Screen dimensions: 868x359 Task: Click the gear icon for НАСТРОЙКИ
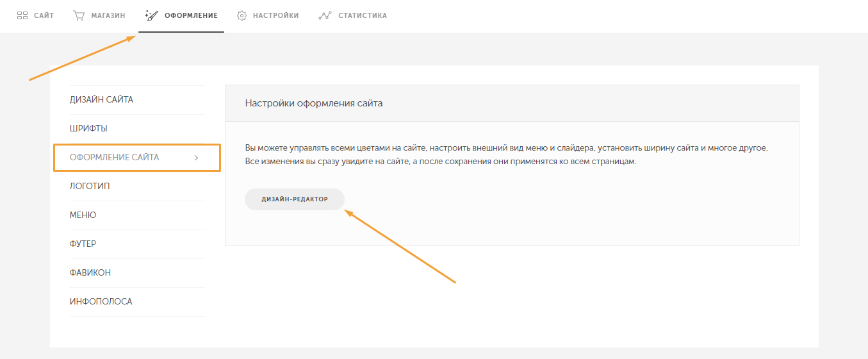point(242,15)
